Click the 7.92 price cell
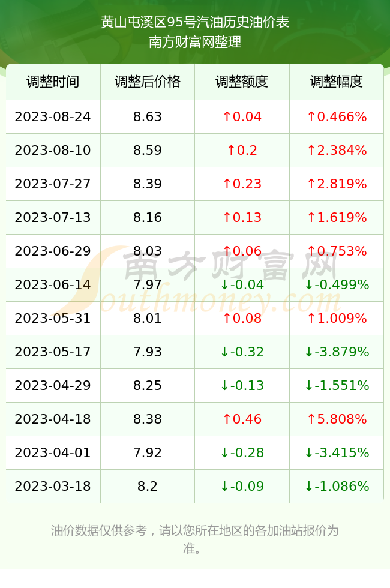 (148, 452)
